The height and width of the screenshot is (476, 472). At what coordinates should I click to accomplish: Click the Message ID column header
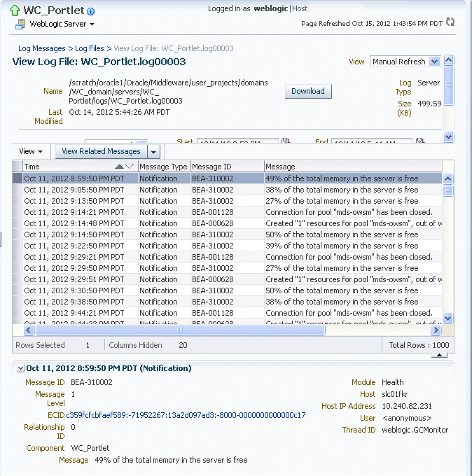tap(228, 167)
